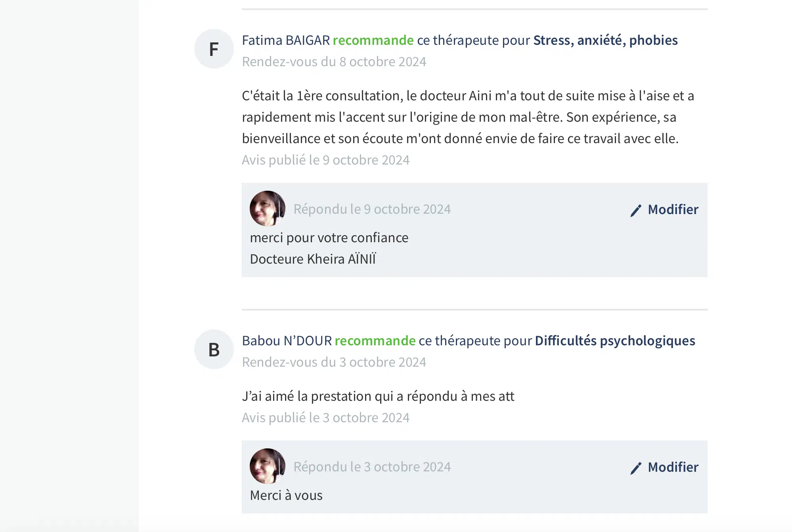Click the pencil icon on the 3 octobre reply
The image size is (792, 532).
point(636,468)
